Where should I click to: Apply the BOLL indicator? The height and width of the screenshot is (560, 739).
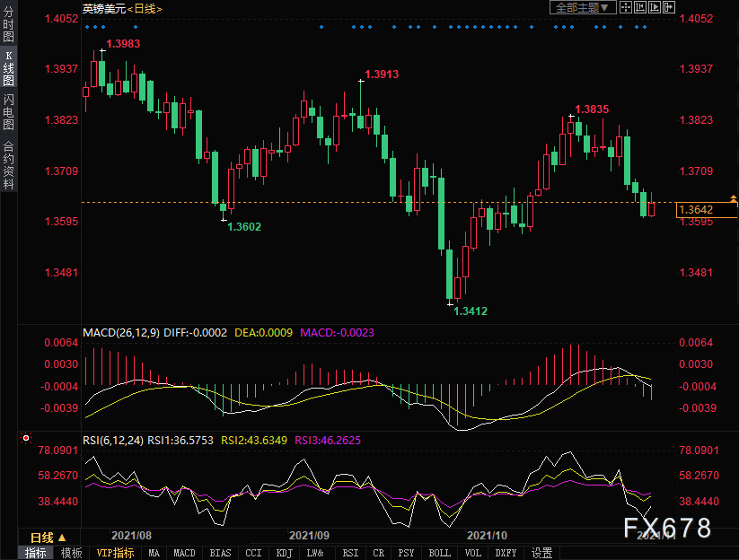click(439, 553)
